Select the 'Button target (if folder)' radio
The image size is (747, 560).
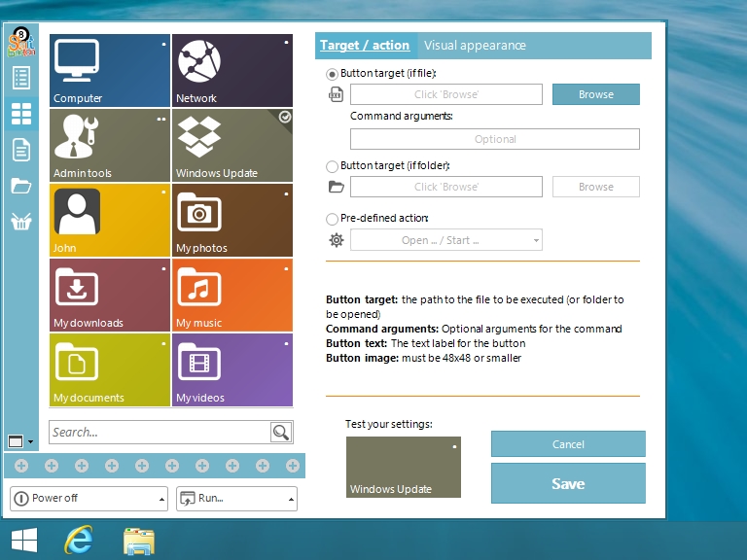click(x=332, y=166)
